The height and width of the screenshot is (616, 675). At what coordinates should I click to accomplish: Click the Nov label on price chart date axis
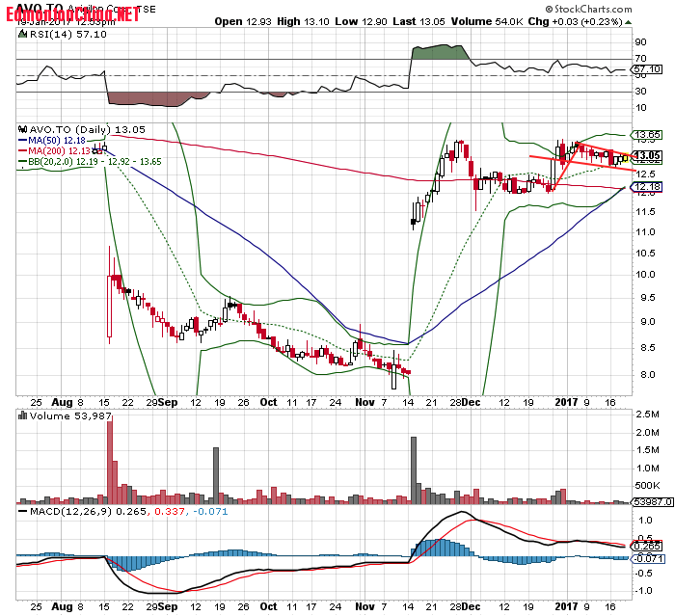pos(365,402)
